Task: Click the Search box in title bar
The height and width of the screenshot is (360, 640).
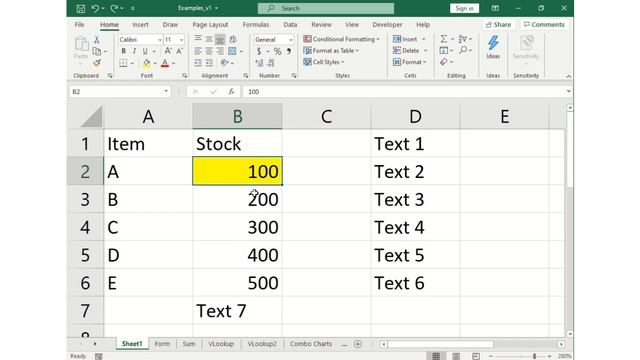Action: (326, 8)
